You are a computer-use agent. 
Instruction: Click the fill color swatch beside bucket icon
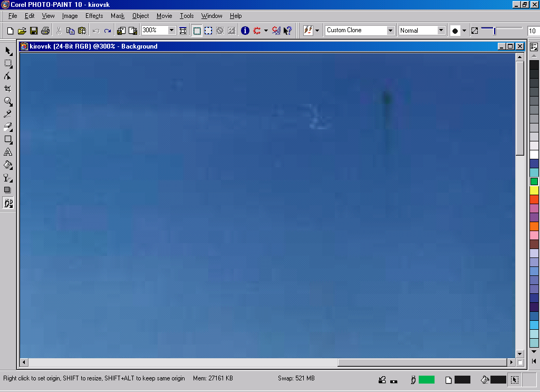pyautogui.click(x=498, y=379)
